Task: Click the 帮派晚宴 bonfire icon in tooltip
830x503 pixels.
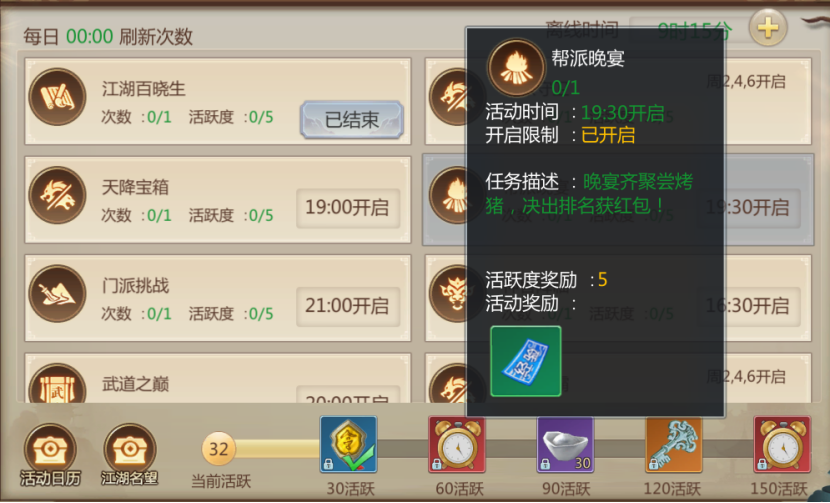Action: (516, 68)
